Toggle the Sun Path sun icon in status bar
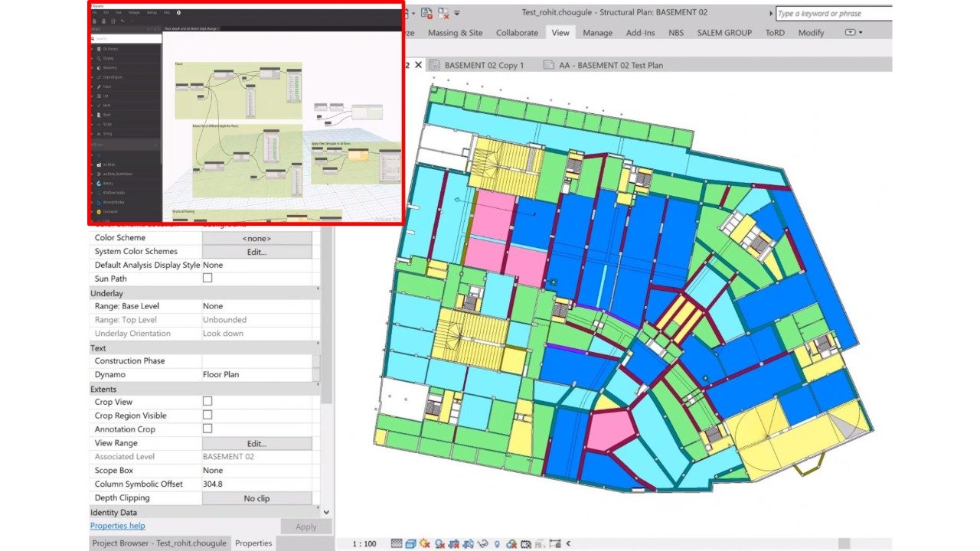The height and width of the screenshot is (551, 980). coord(424,544)
